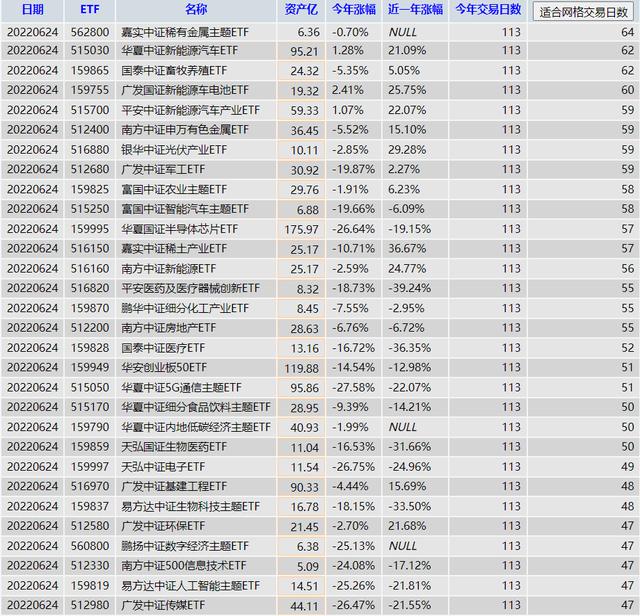This screenshot has height=616, width=640.
Task: Click the 适合网格交易日数 header button
Action: click(584, 12)
